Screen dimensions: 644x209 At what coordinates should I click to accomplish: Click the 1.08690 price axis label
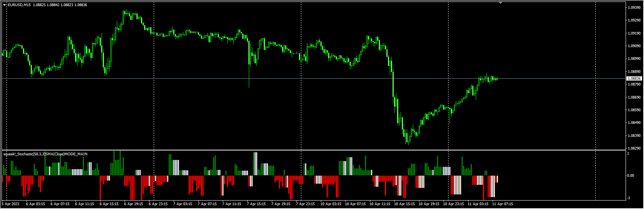coord(634,97)
